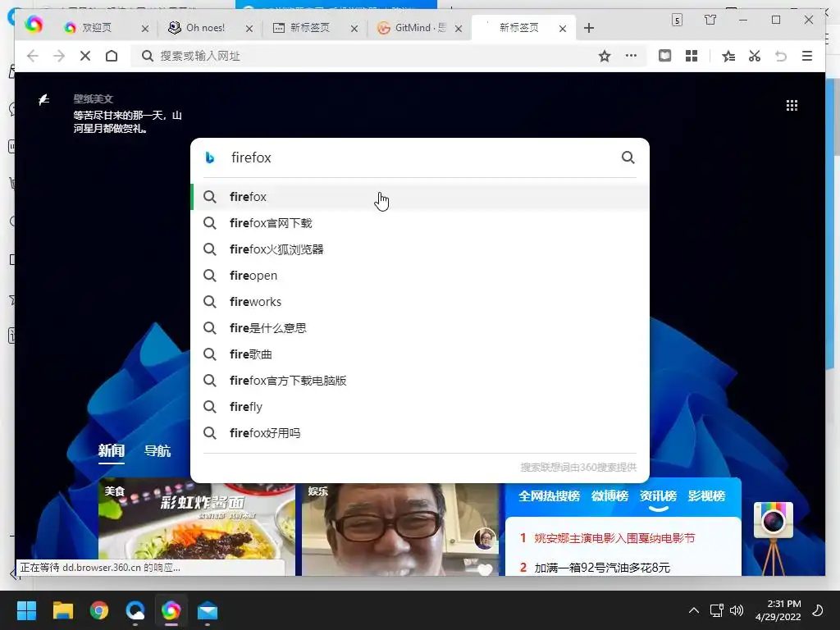Open the skin shirt icon
840x630 pixels.
[710, 20]
